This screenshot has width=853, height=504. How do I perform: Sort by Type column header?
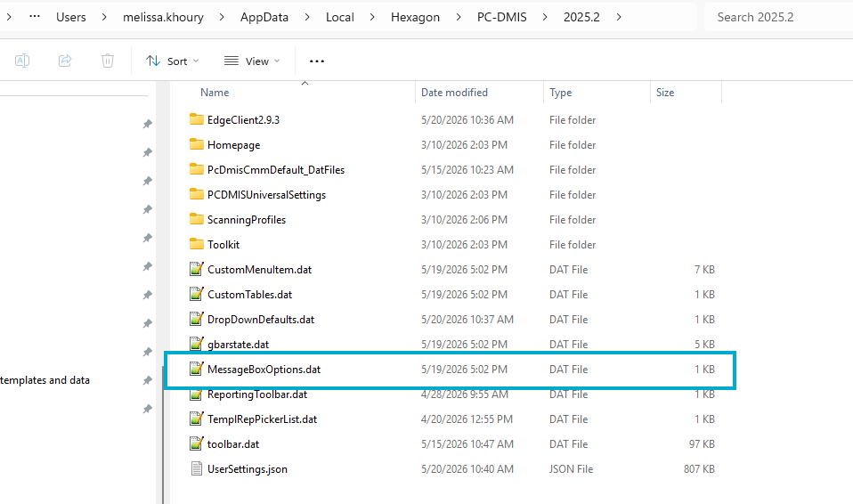(x=560, y=93)
